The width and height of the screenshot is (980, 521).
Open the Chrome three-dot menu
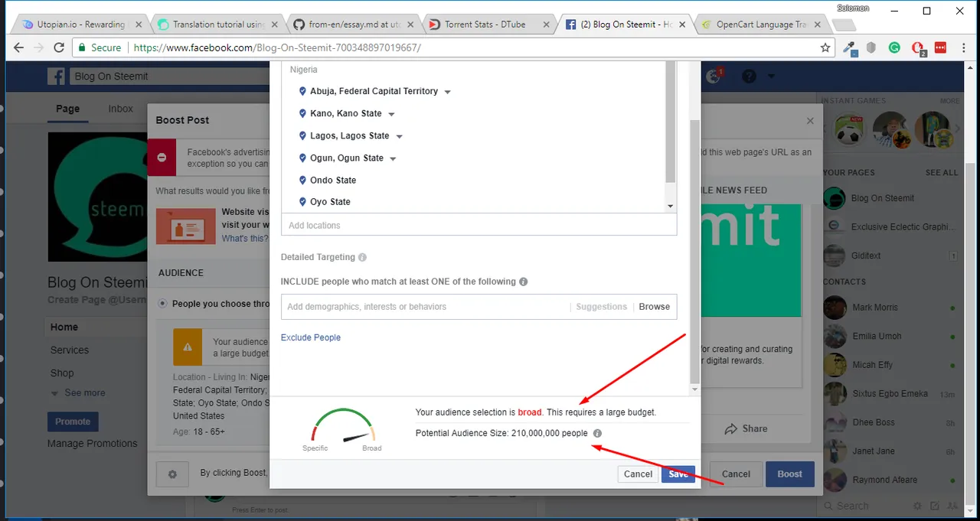click(x=962, y=47)
